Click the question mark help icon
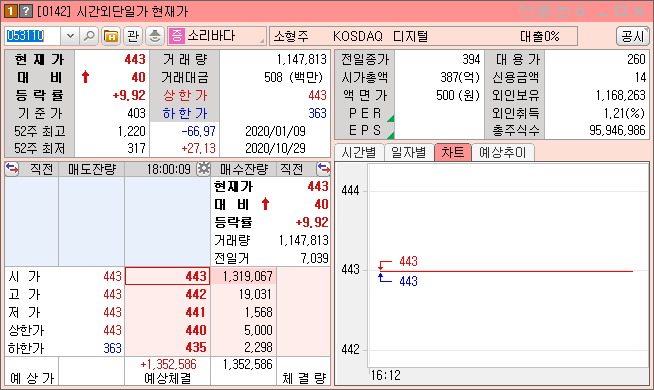 [26, 11]
